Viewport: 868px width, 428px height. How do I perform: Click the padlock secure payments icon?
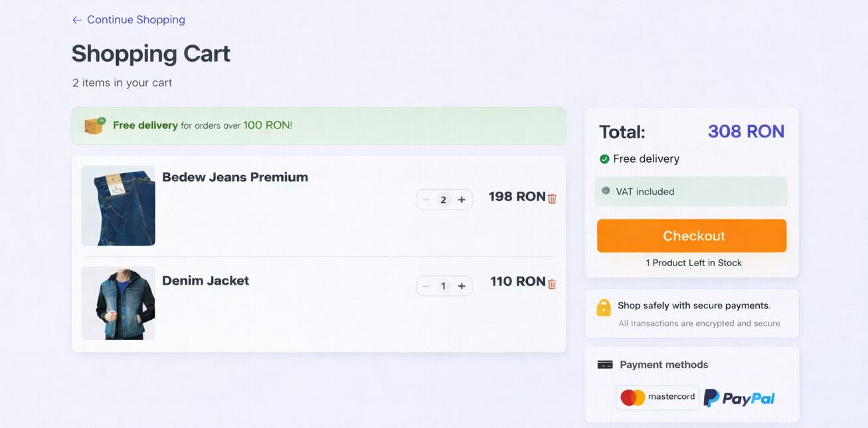pyautogui.click(x=604, y=307)
